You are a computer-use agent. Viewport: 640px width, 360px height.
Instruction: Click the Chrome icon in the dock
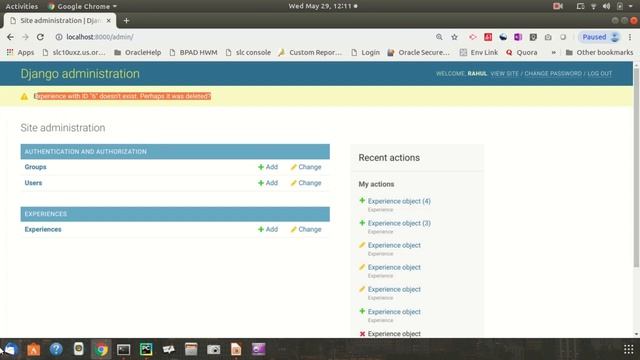(101, 349)
